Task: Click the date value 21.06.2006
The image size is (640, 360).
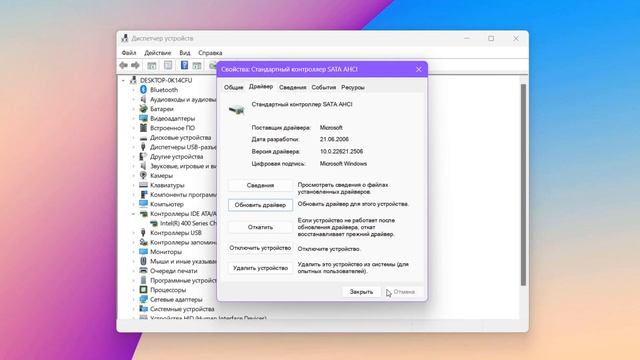Action: (334, 139)
